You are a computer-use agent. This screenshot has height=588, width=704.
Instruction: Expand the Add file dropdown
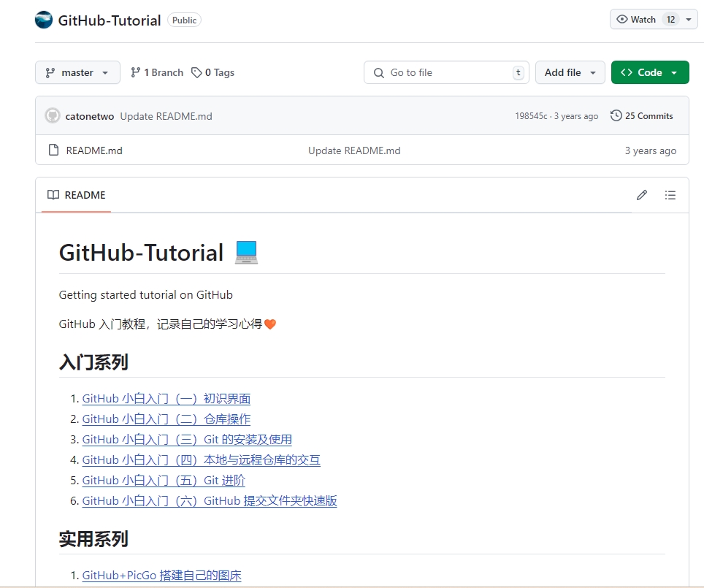click(x=570, y=72)
